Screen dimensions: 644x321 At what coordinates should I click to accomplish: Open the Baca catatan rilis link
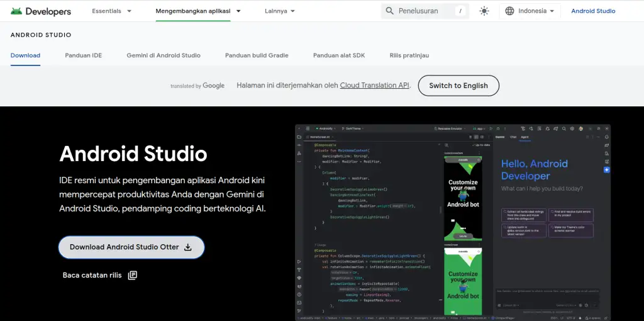[x=100, y=276]
